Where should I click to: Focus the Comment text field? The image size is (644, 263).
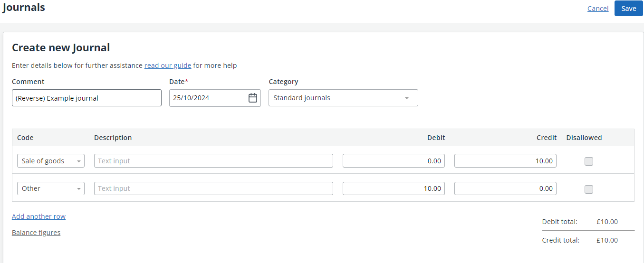(87, 98)
